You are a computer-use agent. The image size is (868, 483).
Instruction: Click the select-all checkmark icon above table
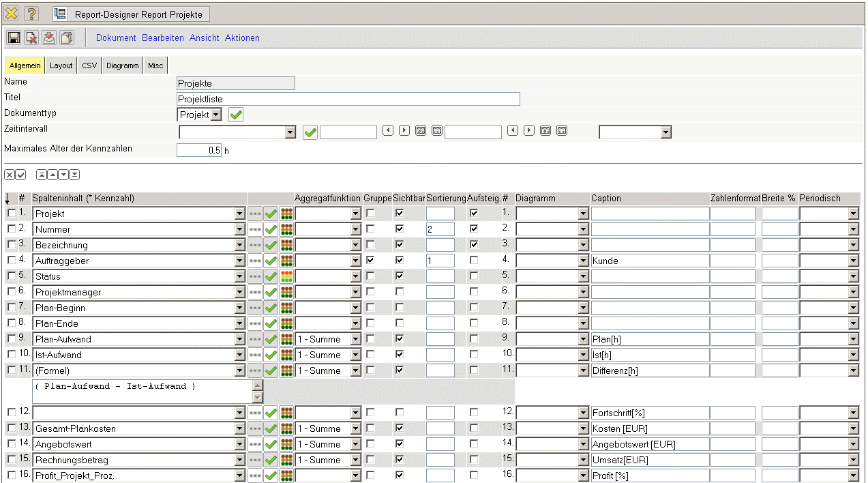[x=20, y=175]
